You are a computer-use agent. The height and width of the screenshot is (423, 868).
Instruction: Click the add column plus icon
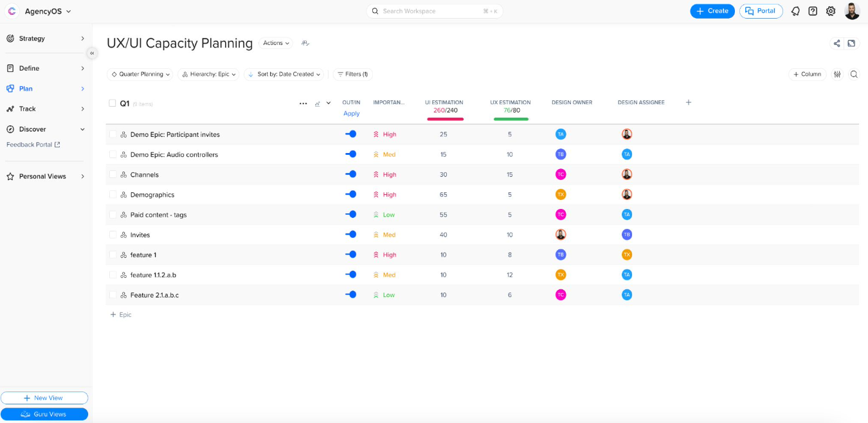coord(689,102)
